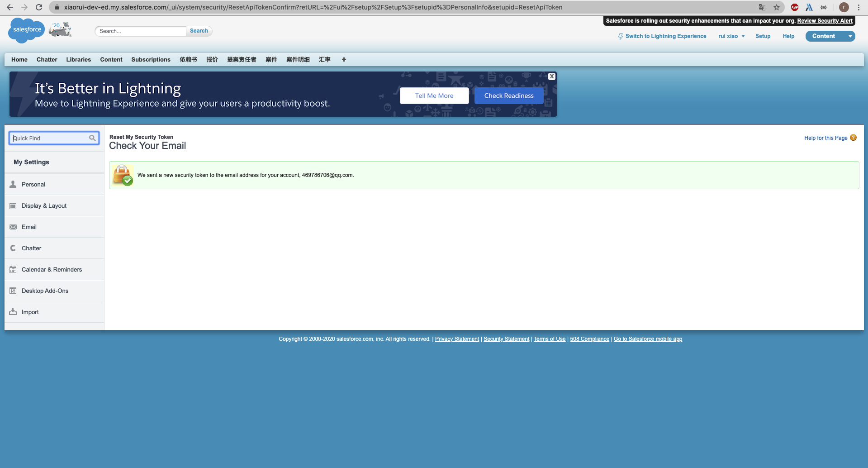Go to the Home tab
Screen dimensions: 868x468
tap(19, 59)
